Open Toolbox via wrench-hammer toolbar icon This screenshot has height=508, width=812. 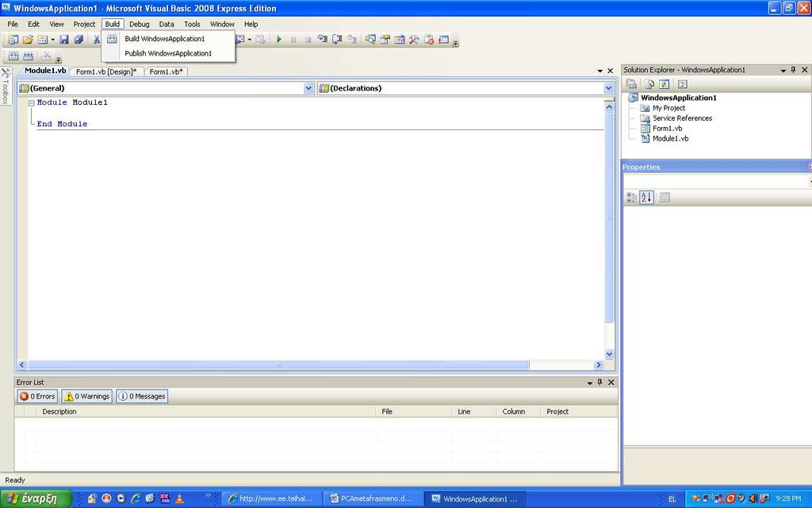[x=414, y=40]
